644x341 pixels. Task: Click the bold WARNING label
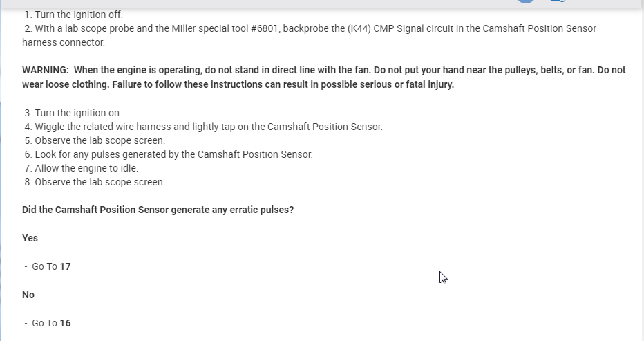(x=45, y=70)
